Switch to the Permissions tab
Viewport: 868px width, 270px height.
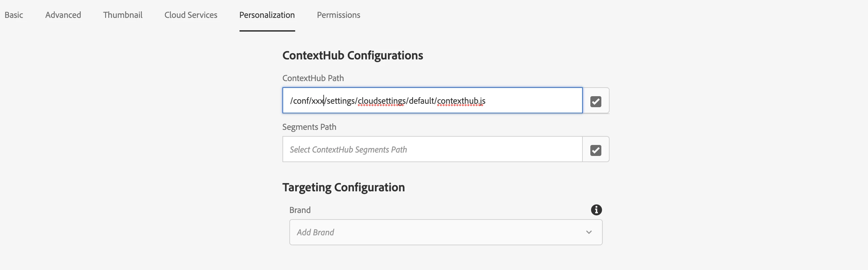[338, 15]
